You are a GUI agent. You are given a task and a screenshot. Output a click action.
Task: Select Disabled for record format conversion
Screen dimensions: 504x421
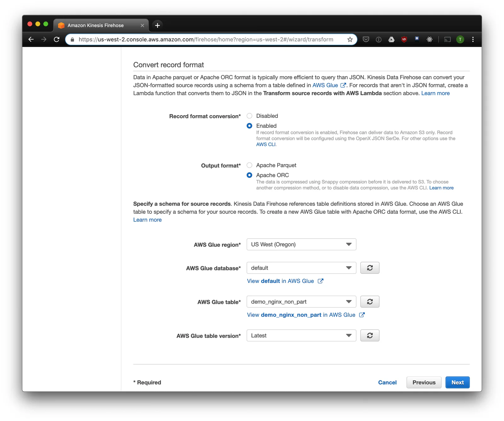pos(249,116)
